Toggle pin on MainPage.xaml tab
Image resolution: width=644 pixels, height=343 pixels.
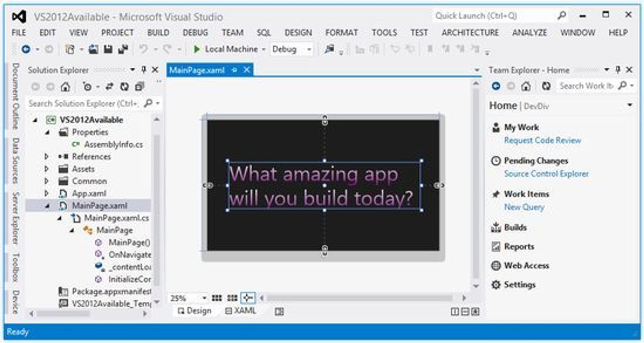(234, 70)
